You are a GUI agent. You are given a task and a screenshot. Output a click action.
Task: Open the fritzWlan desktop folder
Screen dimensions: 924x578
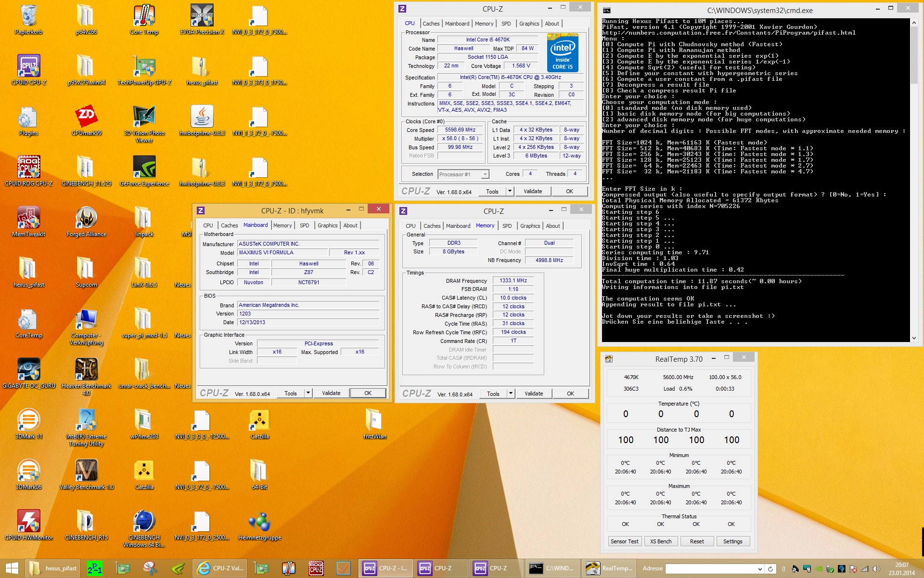tap(375, 424)
